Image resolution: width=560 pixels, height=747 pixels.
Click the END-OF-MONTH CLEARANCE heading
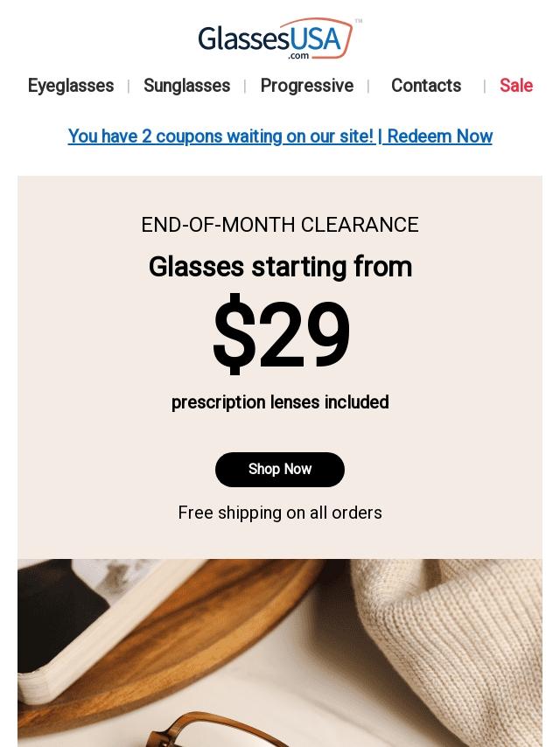pyautogui.click(x=280, y=225)
